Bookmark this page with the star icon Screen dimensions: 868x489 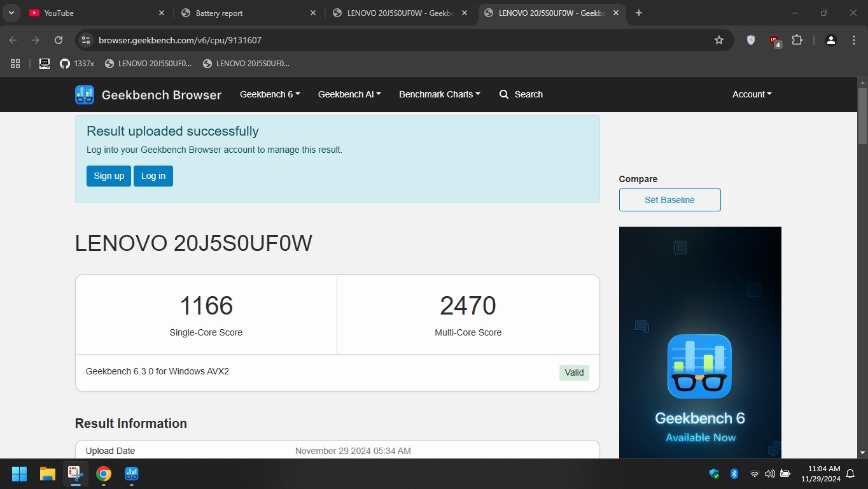click(x=719, y=40)
